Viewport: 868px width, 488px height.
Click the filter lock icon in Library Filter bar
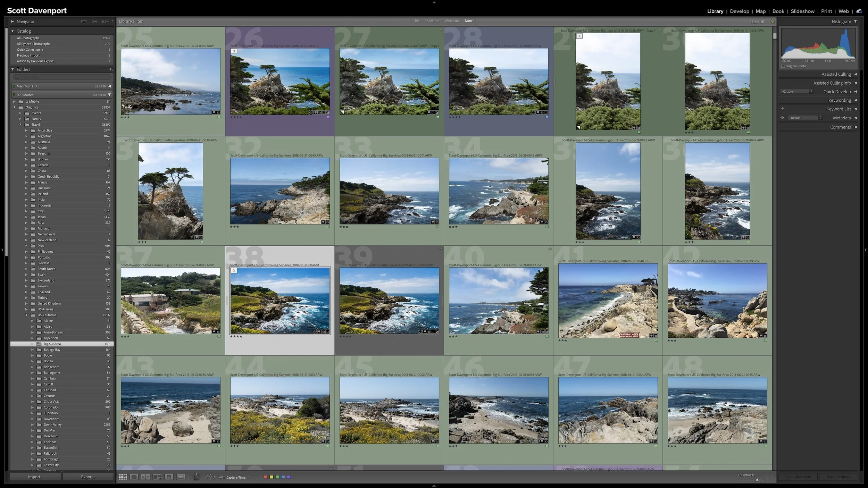pyautogui.click(x=773, y=22)
